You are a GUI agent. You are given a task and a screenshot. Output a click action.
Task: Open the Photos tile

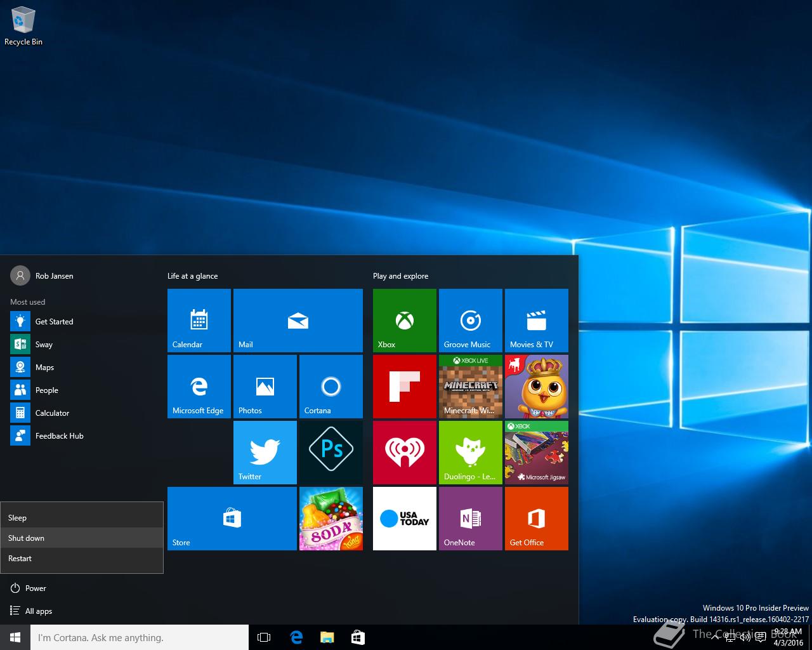point(265,387)
